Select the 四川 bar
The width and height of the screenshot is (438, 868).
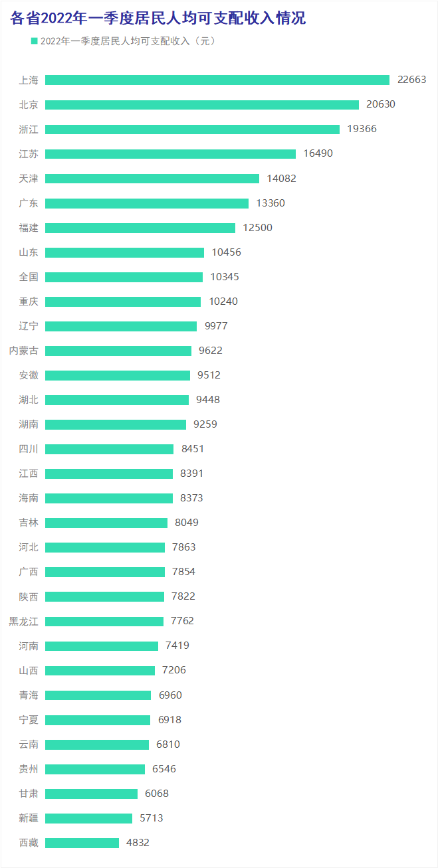pos(109,449)
